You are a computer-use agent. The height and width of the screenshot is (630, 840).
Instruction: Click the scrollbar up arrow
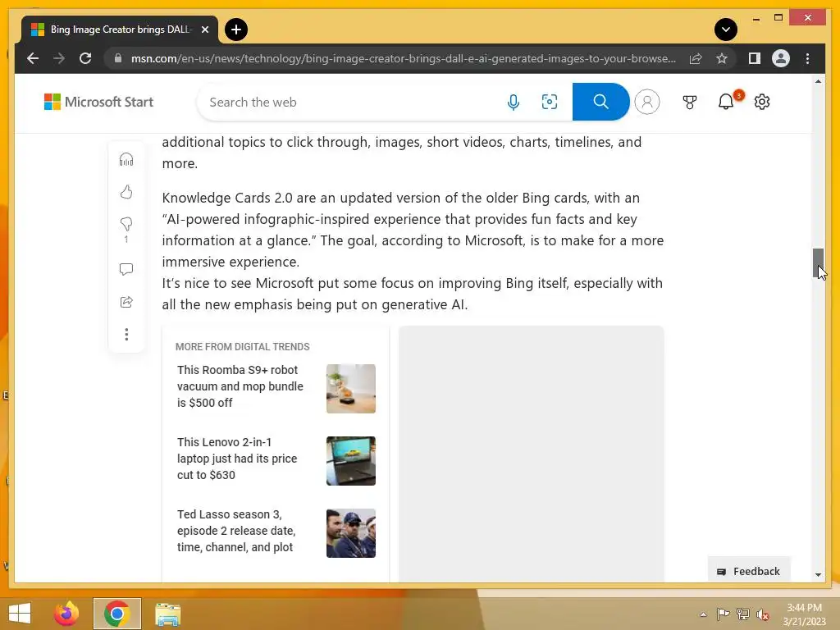tap(818, 81)
